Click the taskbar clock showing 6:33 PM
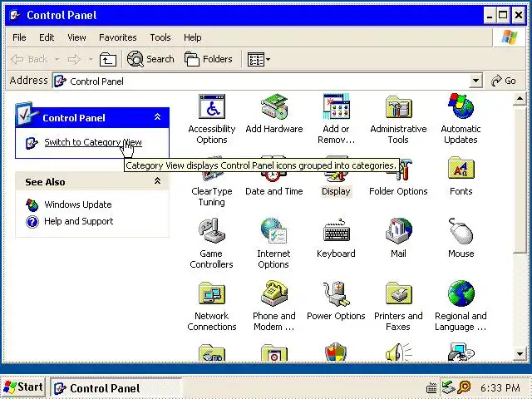 point(500,387)
